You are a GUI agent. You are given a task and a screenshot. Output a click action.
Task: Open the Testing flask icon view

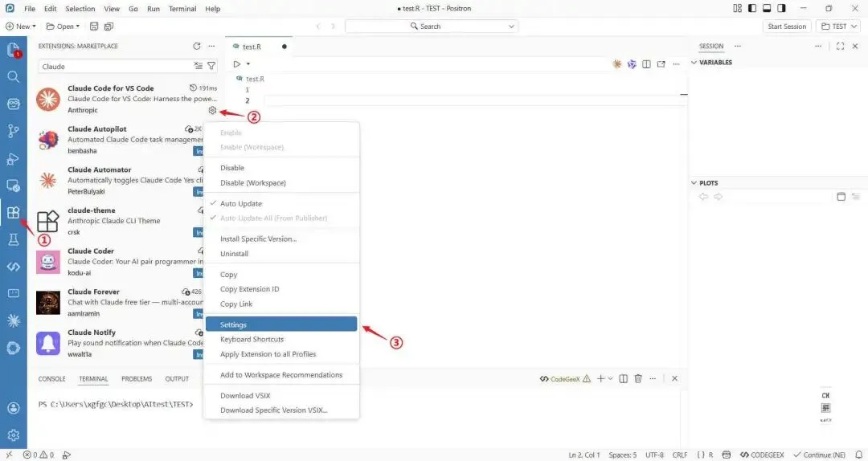coord(14,239)
